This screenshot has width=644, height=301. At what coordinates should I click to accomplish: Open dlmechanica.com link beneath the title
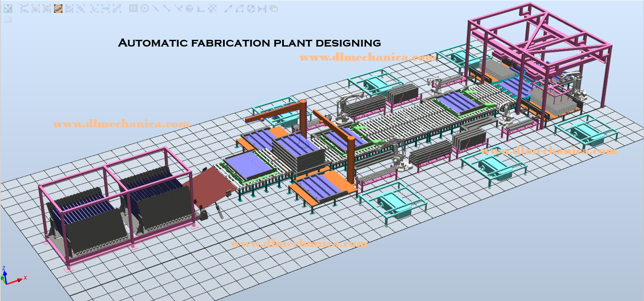point(368,58)
